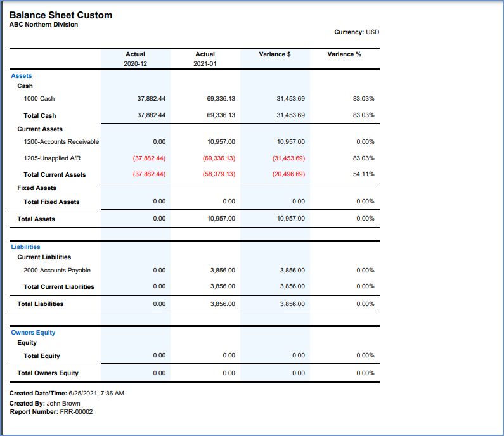Click the Currency: USD label
Image resolution: width=504 pixels, height=436 pixels.
click(356, 32)
